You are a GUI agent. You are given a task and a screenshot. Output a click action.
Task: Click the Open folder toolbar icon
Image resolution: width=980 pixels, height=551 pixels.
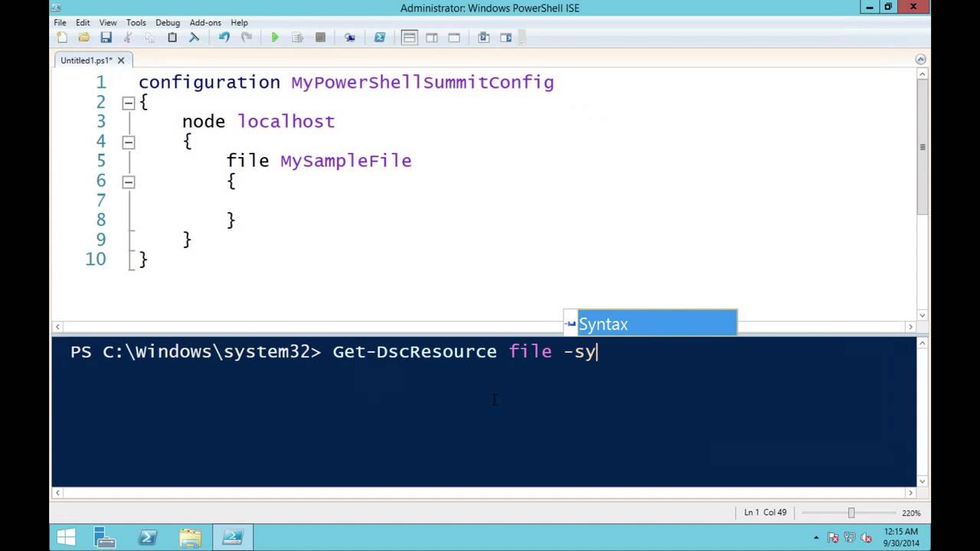pyautogui.click(x=83, y=37)
